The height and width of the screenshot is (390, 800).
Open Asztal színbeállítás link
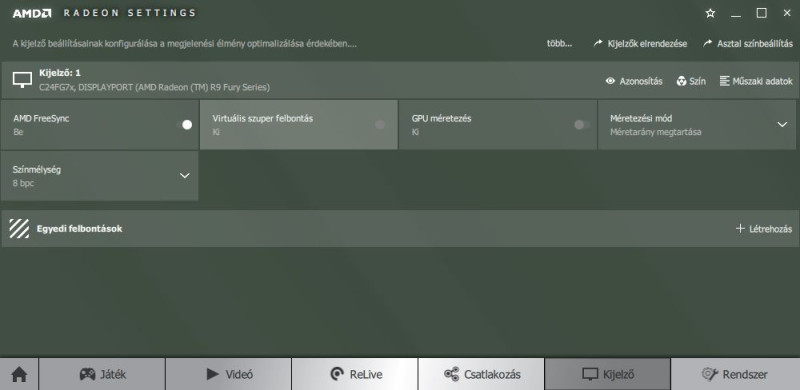755,44
